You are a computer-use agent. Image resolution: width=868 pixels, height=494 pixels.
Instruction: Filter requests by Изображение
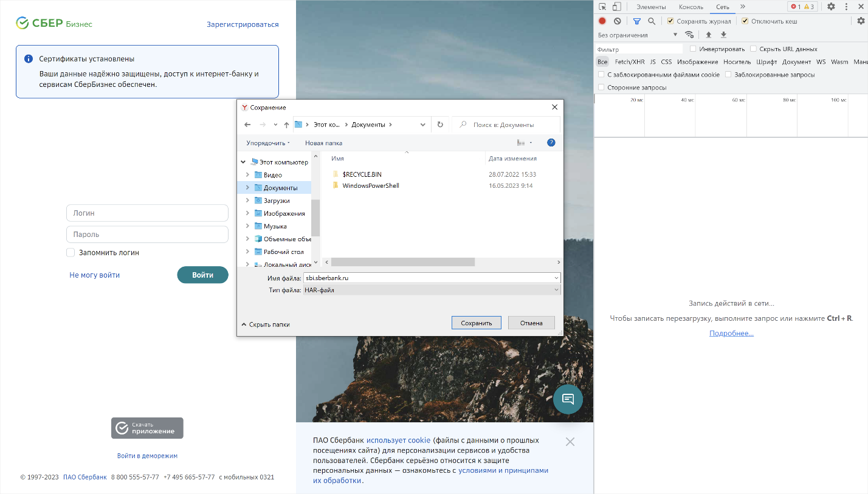click(697, 61)
